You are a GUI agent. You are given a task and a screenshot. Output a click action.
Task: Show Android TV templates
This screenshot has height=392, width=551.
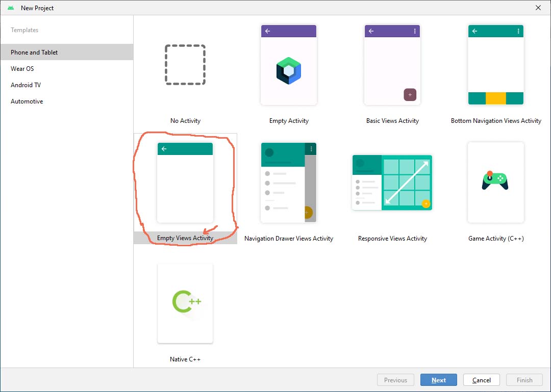pyautogui.click(x=26, y=85)
